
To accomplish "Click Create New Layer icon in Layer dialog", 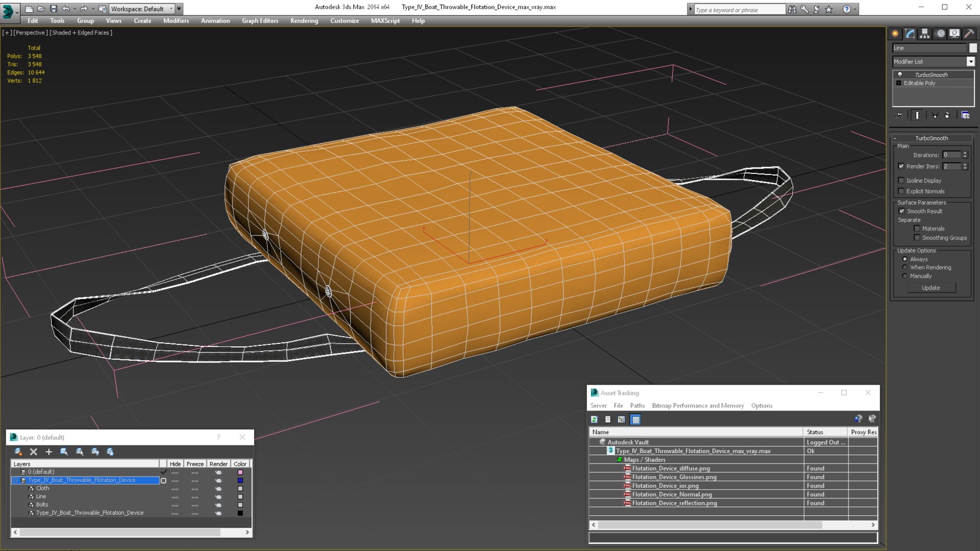I will (18, 452).
